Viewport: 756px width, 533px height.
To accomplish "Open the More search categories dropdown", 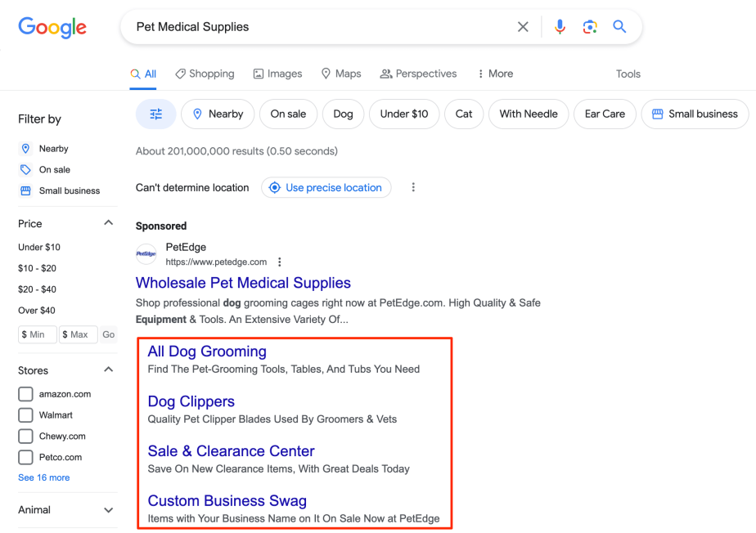I will (x=494, y=74).
